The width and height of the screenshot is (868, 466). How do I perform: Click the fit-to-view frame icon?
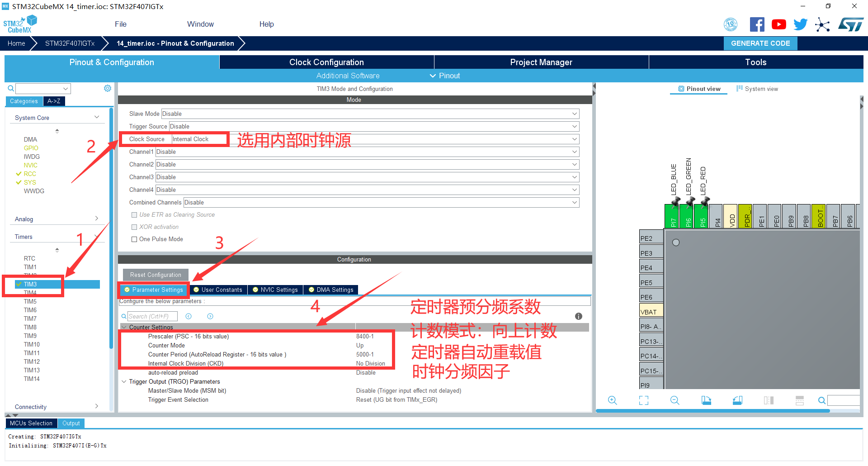[x=643, y=400]
